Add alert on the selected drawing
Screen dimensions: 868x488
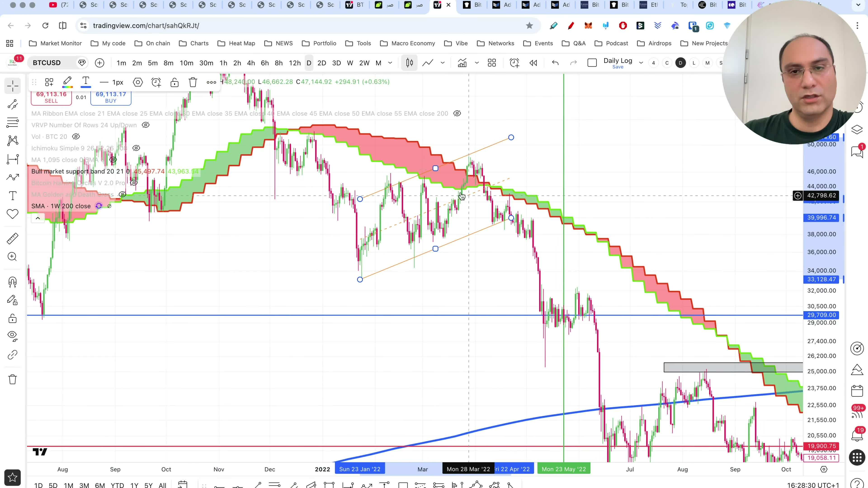point(156,82)
